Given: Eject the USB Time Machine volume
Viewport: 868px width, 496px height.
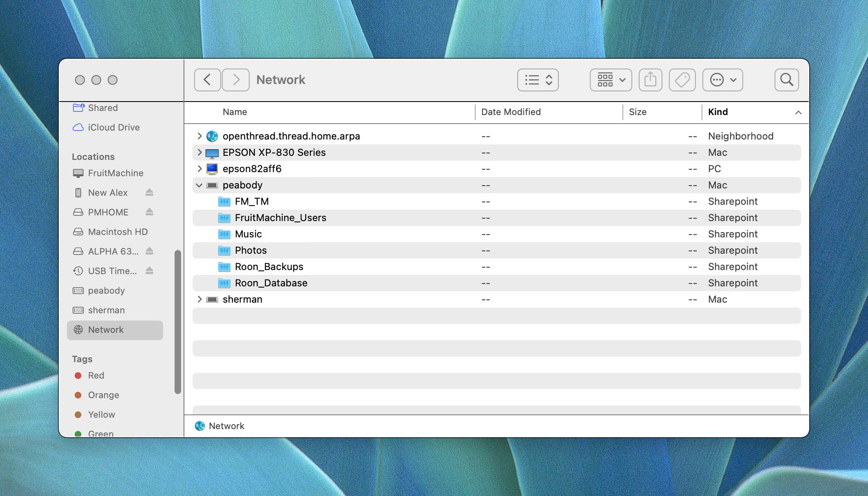Looking at the screenshot, I should (x=149, y=271).
